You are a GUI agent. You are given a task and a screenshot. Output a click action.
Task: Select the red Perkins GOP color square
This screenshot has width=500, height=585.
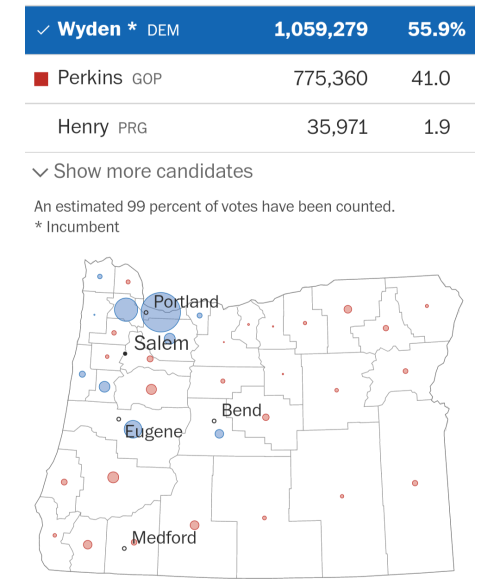tap(41, 79)
